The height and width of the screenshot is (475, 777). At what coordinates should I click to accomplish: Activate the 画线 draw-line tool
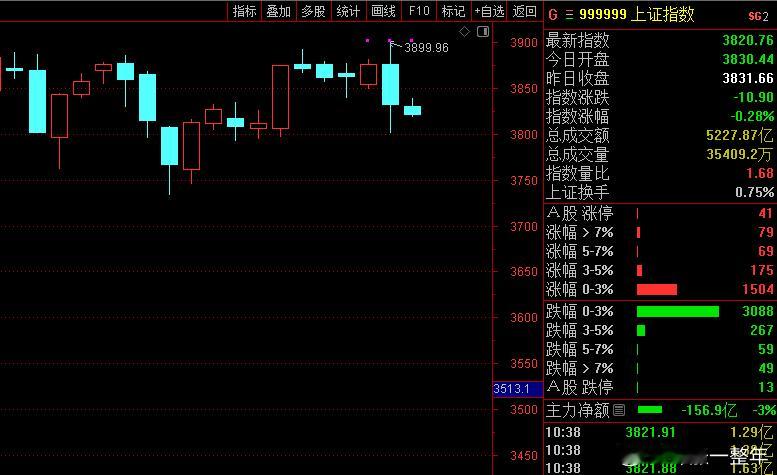pos(383,11)
